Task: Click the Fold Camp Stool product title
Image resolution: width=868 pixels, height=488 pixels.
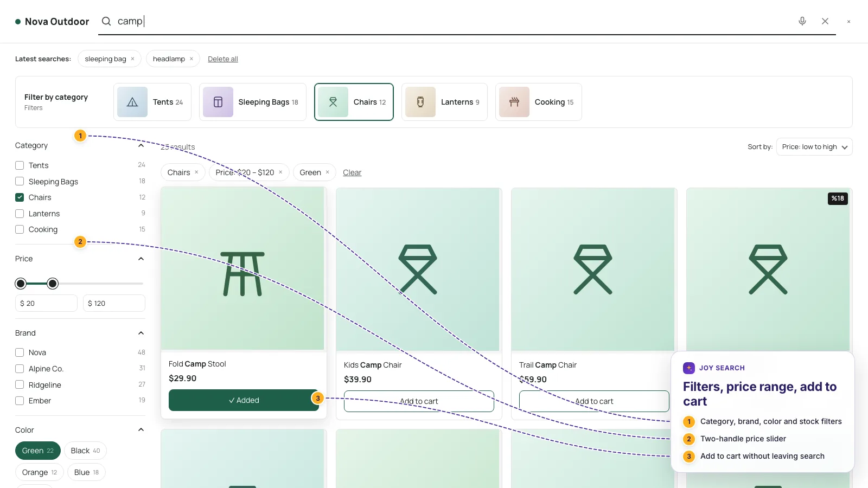Action: [x=197, y=364]
